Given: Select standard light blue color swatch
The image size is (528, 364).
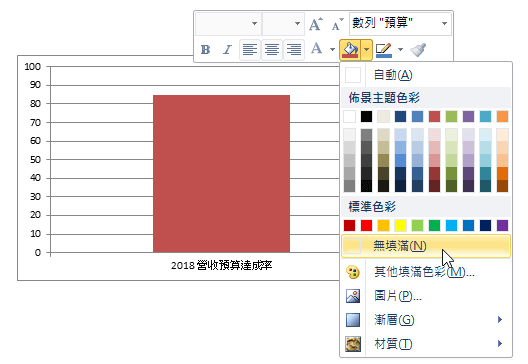Looking at the screenshot, I should coord(451,225).
